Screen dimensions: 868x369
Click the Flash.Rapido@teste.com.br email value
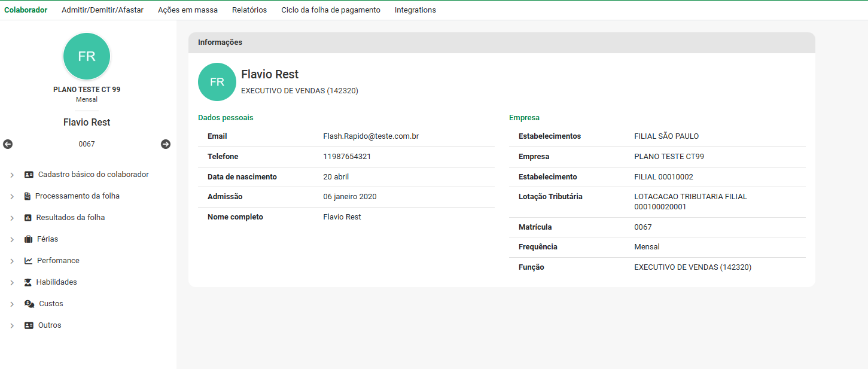coord(371,136)
